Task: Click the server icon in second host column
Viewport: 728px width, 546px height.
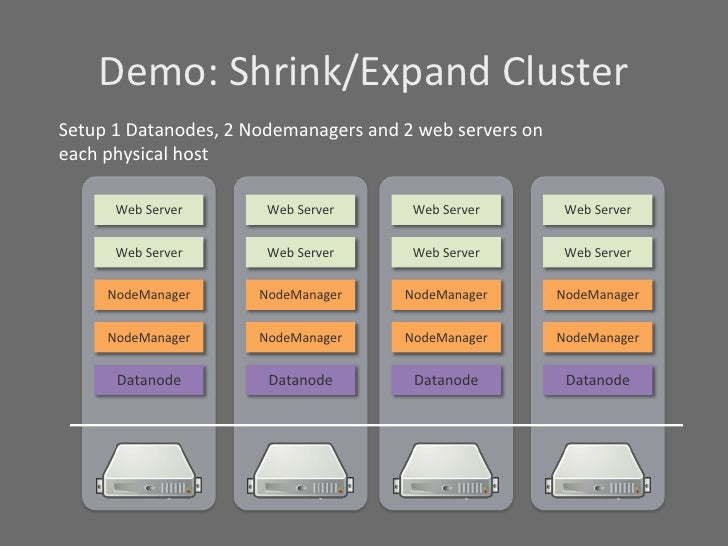Action: pyautogui.click(x=300, y=470)
